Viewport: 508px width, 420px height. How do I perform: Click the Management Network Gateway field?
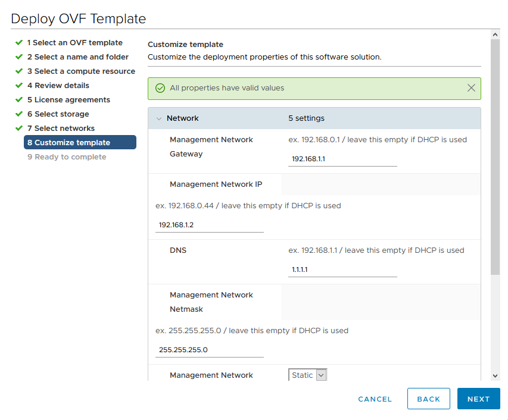(342, 159)
